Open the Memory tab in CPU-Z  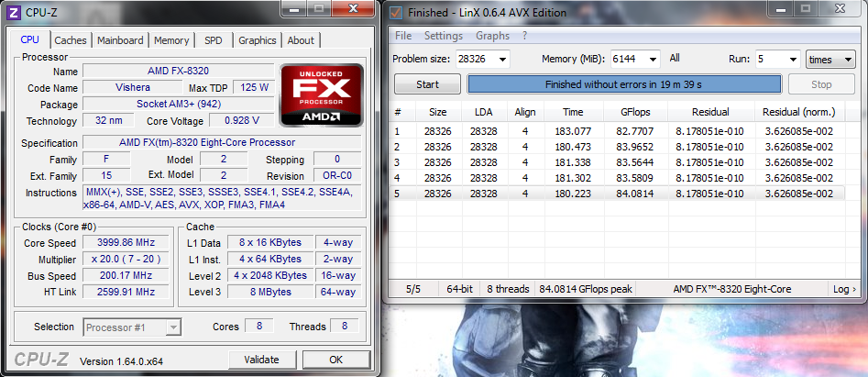171,40
